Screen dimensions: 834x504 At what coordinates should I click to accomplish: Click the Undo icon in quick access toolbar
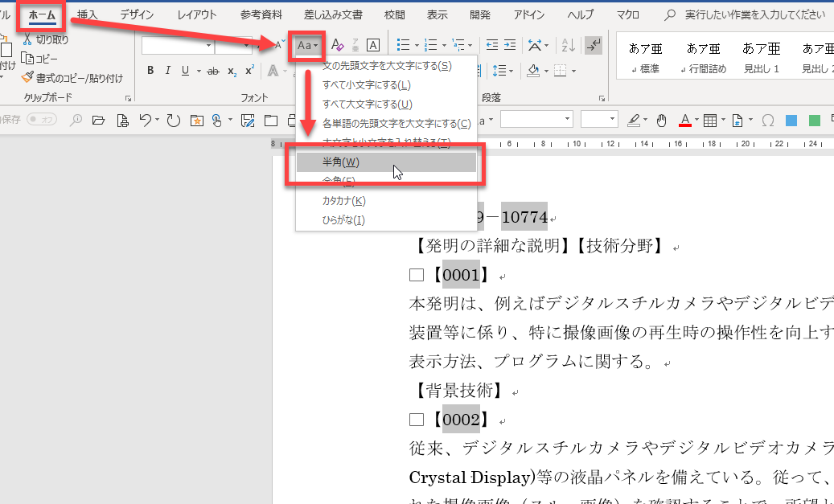click(145, 121)
